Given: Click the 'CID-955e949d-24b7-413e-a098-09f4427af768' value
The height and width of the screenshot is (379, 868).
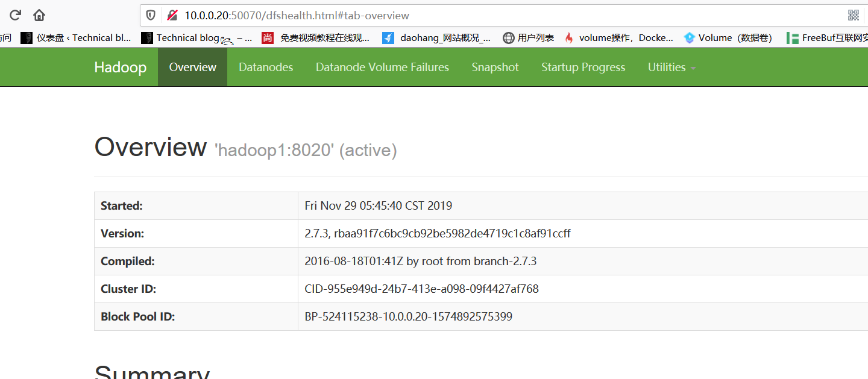Looking at the screenshot, I should (422, 289).
